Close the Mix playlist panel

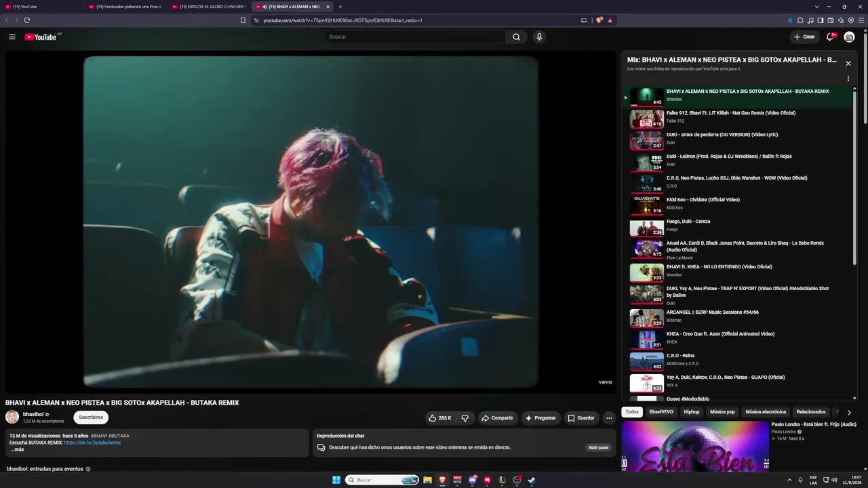[x=848, y=63]
